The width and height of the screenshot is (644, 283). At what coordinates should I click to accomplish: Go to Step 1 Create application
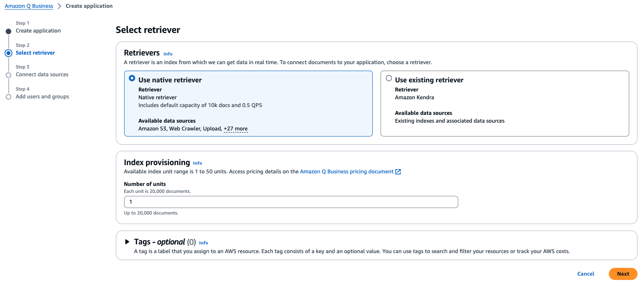click(38, 31)
